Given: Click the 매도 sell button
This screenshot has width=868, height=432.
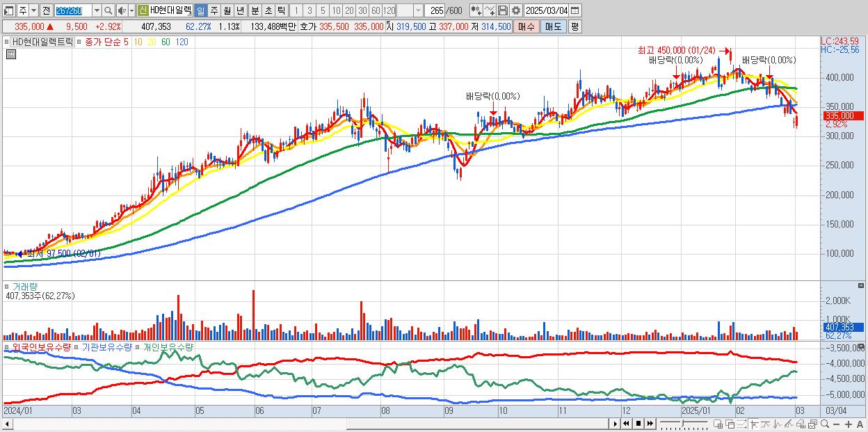Looking at the screenshot, I should coord(554,26).
